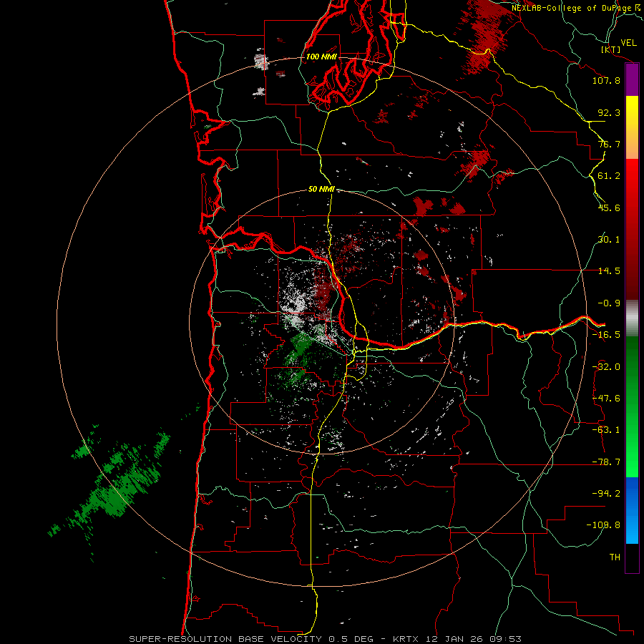Click the Super-Resolution Base Velocity caption text
Viewport: 644px width, 644px height.
(326, 639)
